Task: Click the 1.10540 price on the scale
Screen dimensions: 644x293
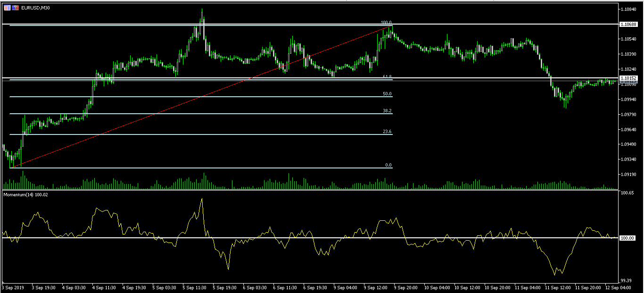Action: (629, 39)
